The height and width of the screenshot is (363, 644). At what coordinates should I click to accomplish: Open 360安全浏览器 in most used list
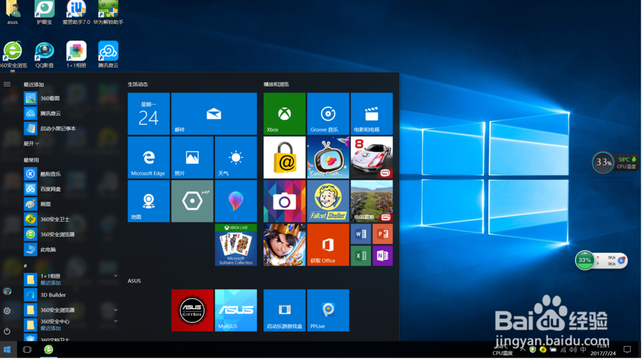click(72, 235)
